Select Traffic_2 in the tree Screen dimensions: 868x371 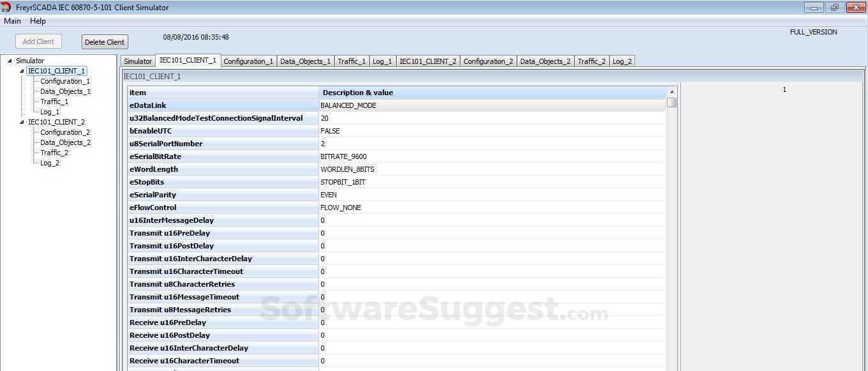coord(54,153)
